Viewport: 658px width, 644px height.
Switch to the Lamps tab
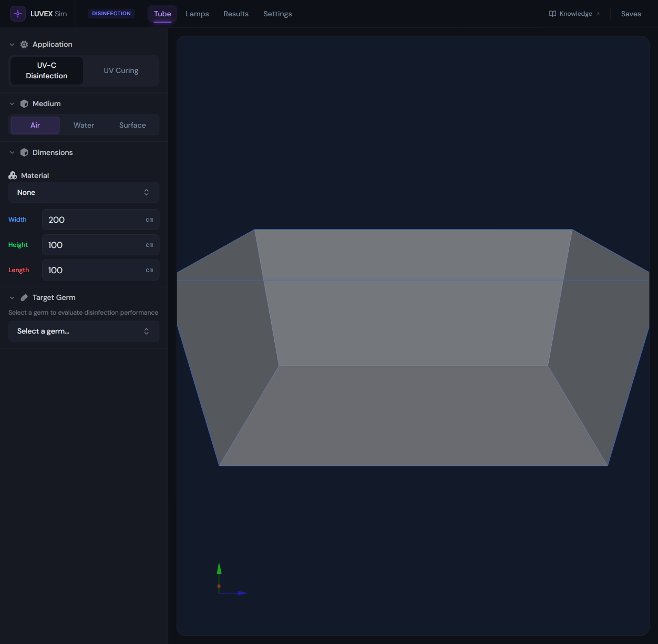pos(197,14)
